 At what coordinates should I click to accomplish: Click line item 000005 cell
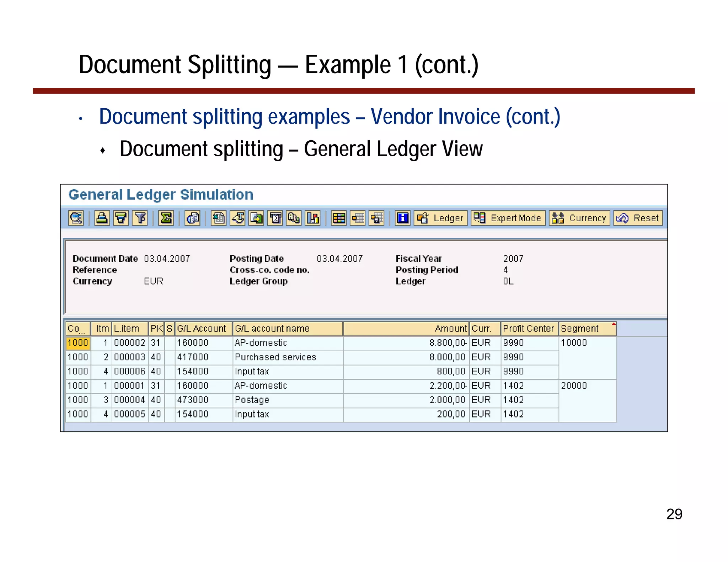point(130,414)
